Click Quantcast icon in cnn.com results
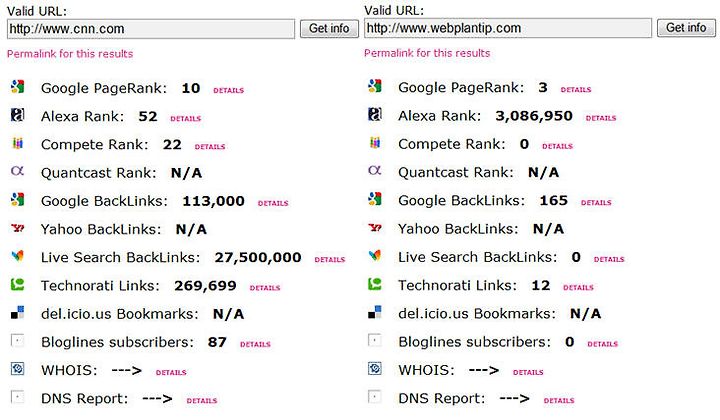720x420 pixels. click(17, 171)
